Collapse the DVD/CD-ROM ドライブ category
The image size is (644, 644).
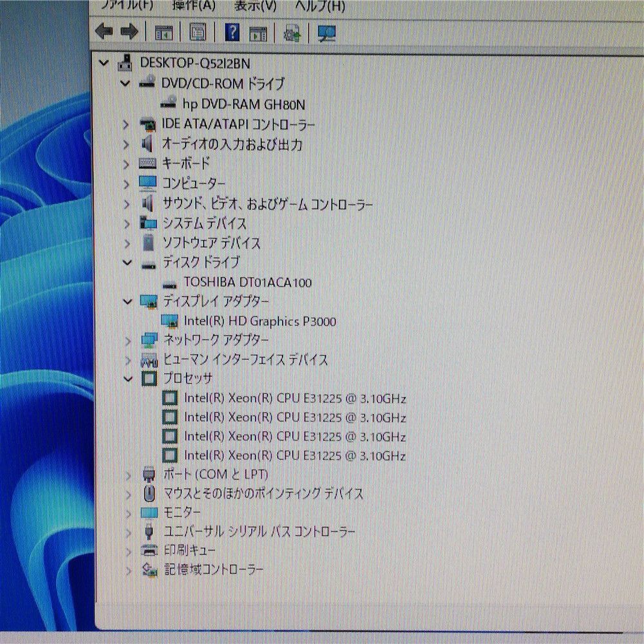[126, 83]
